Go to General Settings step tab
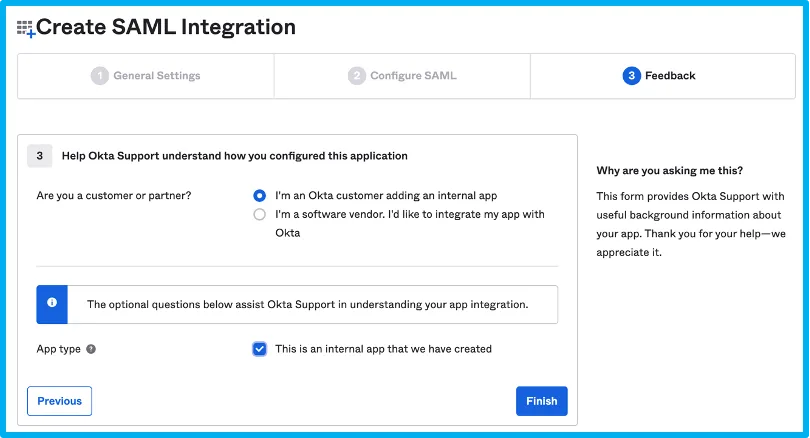The height and width of the screenshot is (438, 810). pos(146,76)
